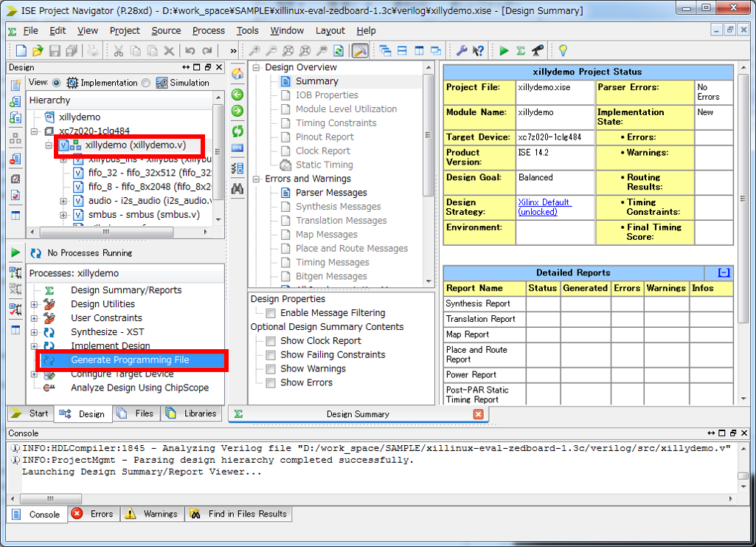Enable the Show Clock Report checkbox
Screen dimensions: 756x547
271,341
